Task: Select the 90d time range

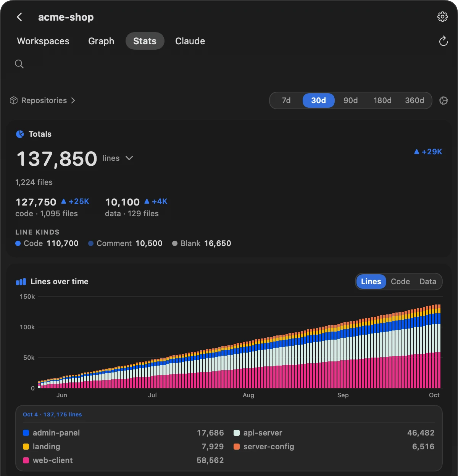Action: pyautogui.click(x=350, y=100)
